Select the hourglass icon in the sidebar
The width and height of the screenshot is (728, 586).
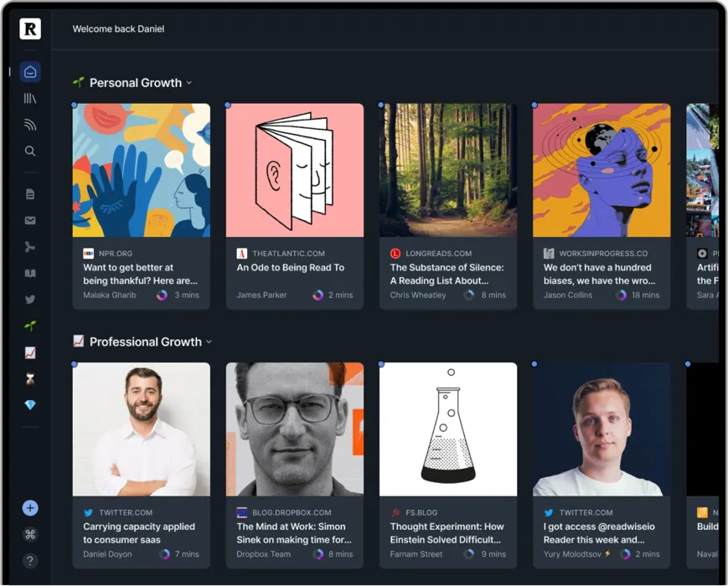tap(29, 378)
